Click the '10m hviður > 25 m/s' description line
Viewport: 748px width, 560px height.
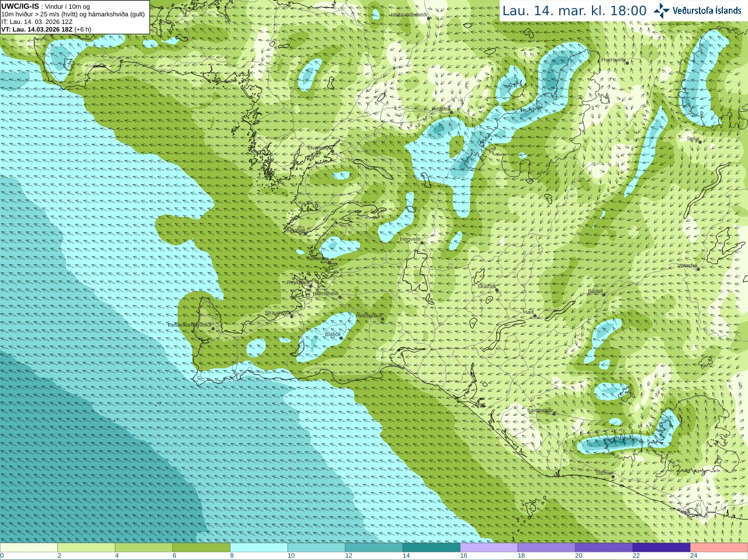(73, 14)
